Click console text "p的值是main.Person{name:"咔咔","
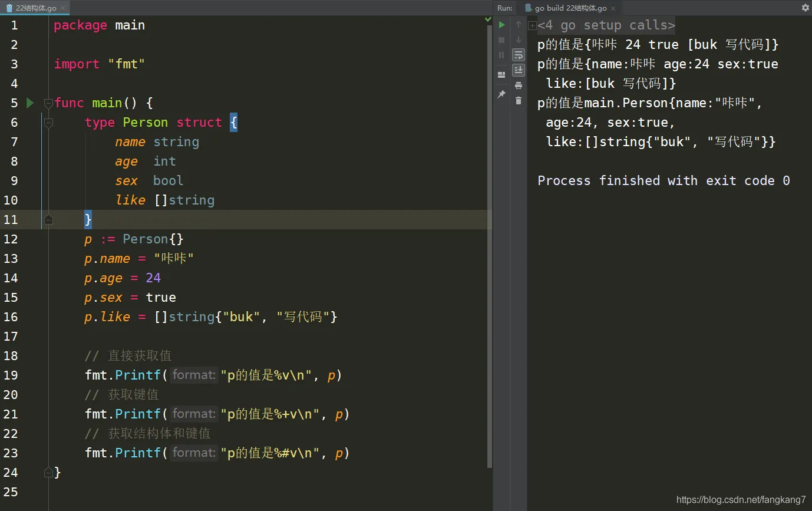The height and width of the screenshot is (511, 812). pyautogui.click(x=651, y=103)
